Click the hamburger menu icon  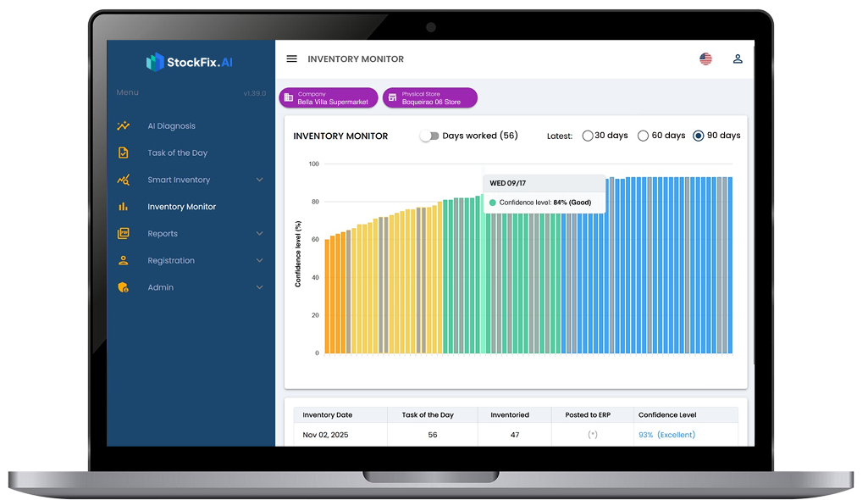tap(292, 59)
